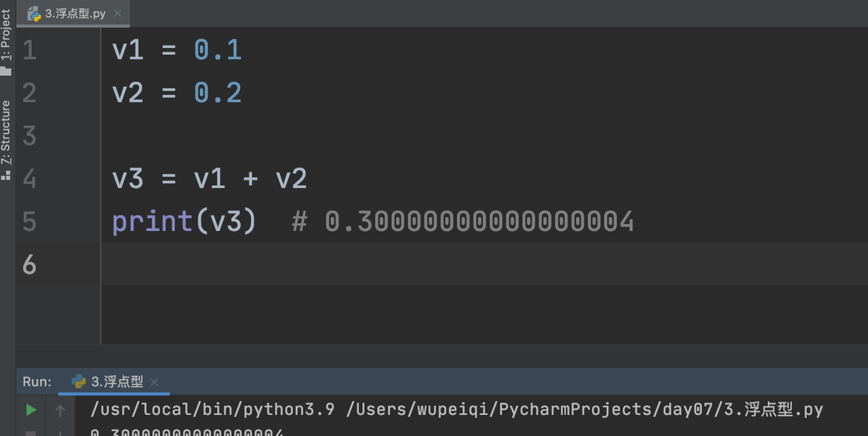
Task: Click the up arrow in Run panel
Action: [x=60, y=410]
